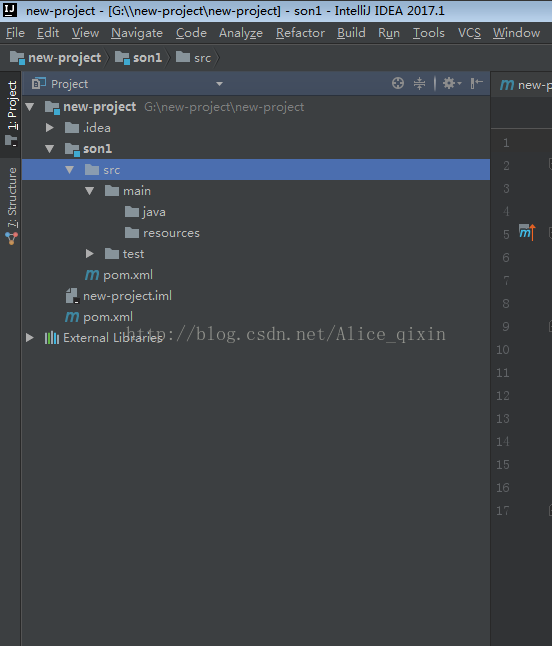Click the Maven icon on the editor tab
Image resolution: width=552 pixels, height=646 pixels.
coord(507,85)
